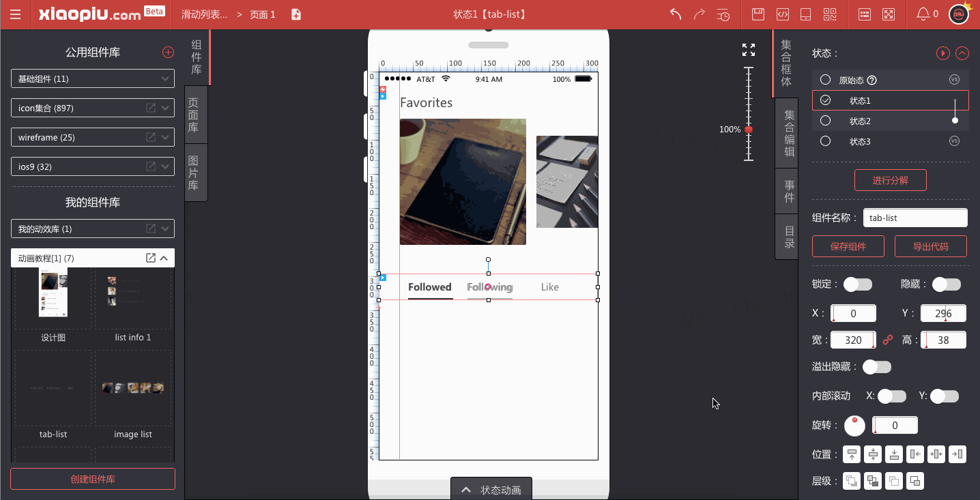Align selection to bottom
Viewport: 980px width, 500px height.
point(894,454)
